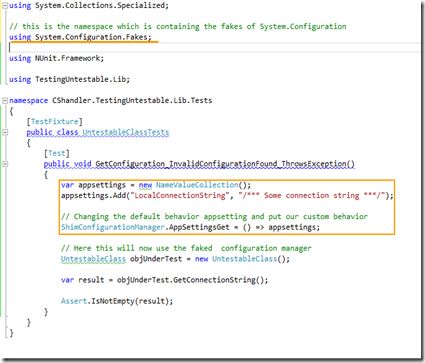
Task: Click the 'faked configuration manager' comment
Action: pos(186,248)
